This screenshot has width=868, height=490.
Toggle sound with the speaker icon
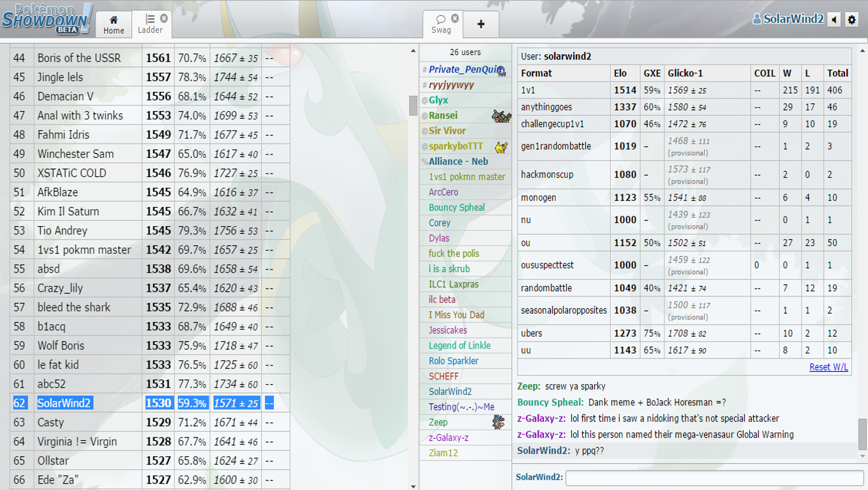pos(834,20)
